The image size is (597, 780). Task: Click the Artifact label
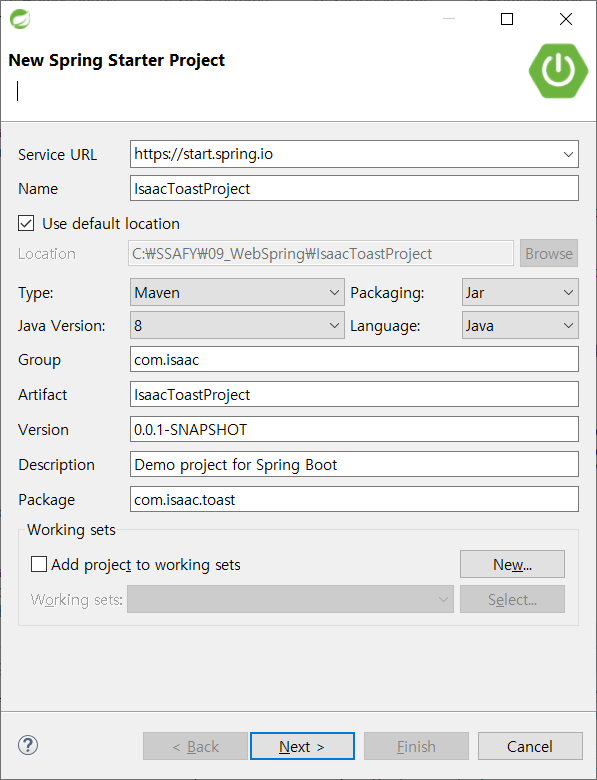point(43,394)
